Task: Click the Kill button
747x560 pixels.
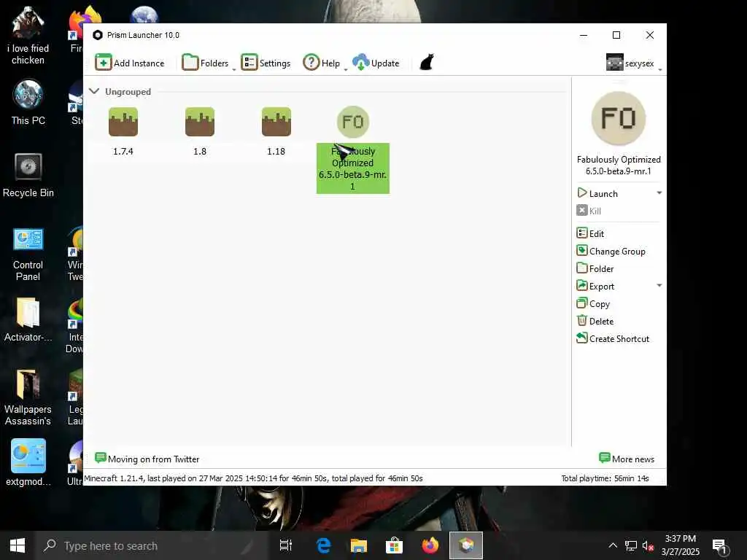Action: coord(589,211)
